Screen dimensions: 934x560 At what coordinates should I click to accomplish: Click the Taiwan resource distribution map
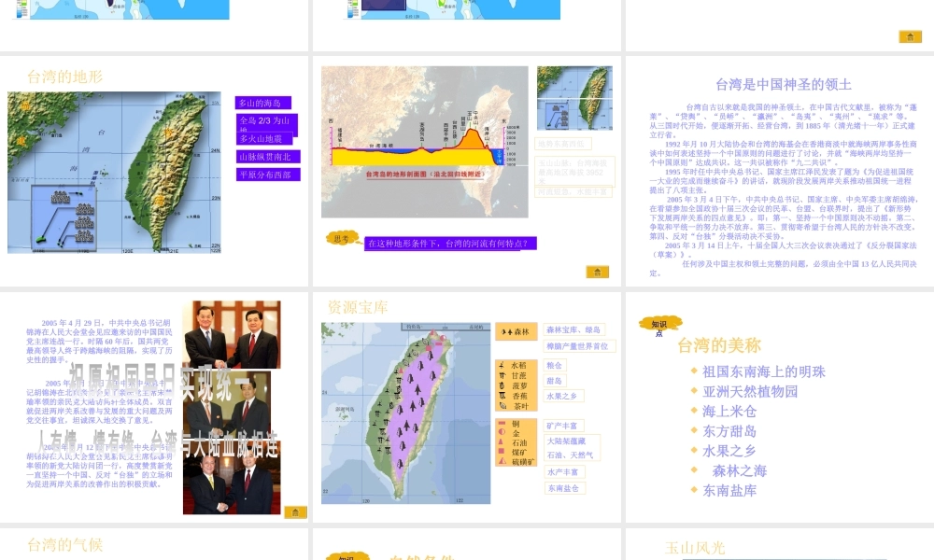[405, 413]
